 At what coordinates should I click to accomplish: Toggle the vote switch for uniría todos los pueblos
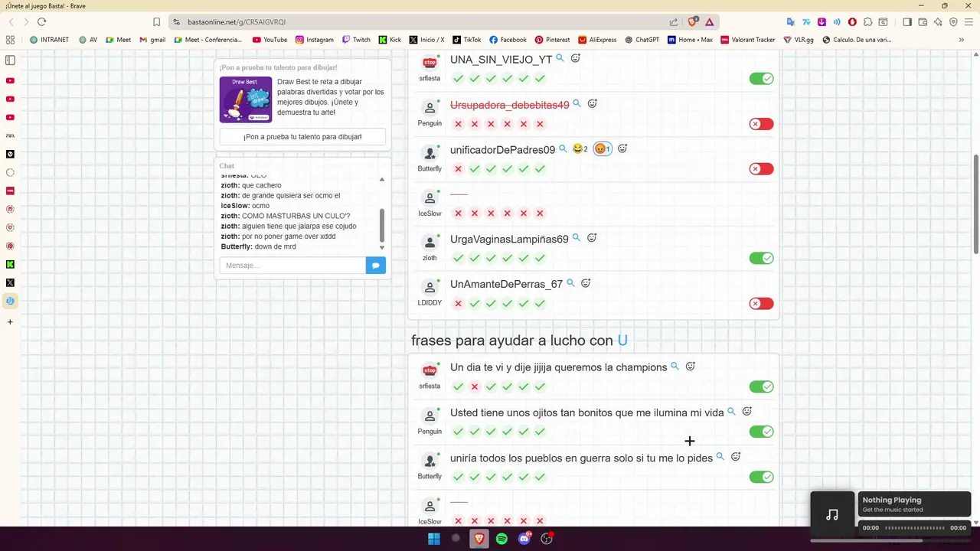click(x=761, y=477)
